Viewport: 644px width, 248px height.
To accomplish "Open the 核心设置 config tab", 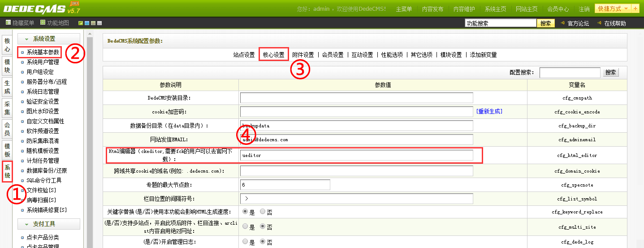I will (273, 55).
